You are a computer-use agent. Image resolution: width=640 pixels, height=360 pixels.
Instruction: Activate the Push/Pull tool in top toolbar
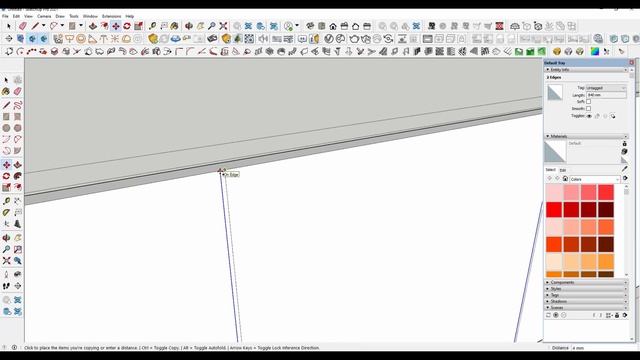point(93,26)
